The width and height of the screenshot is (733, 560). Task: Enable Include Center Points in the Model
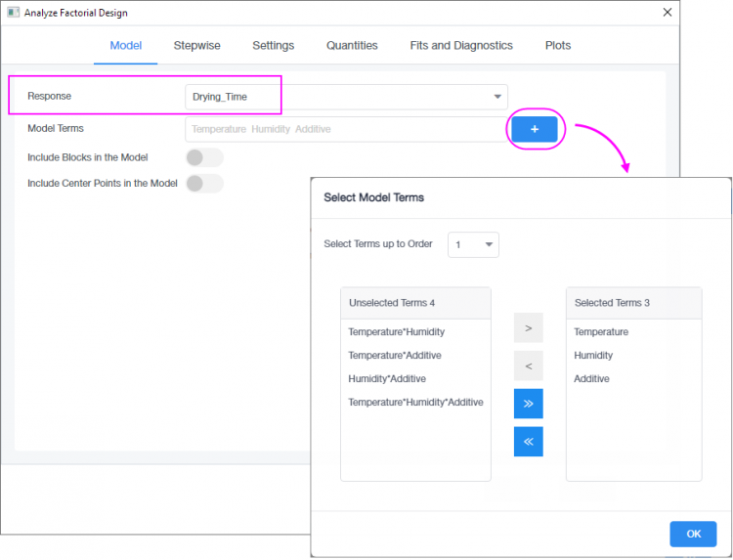click(203, 183)
